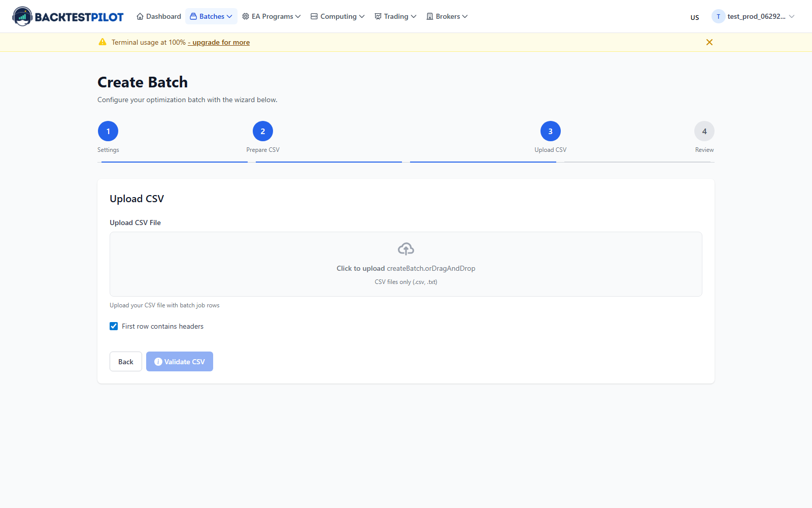Click the Computing server icon

pos(314,16)
